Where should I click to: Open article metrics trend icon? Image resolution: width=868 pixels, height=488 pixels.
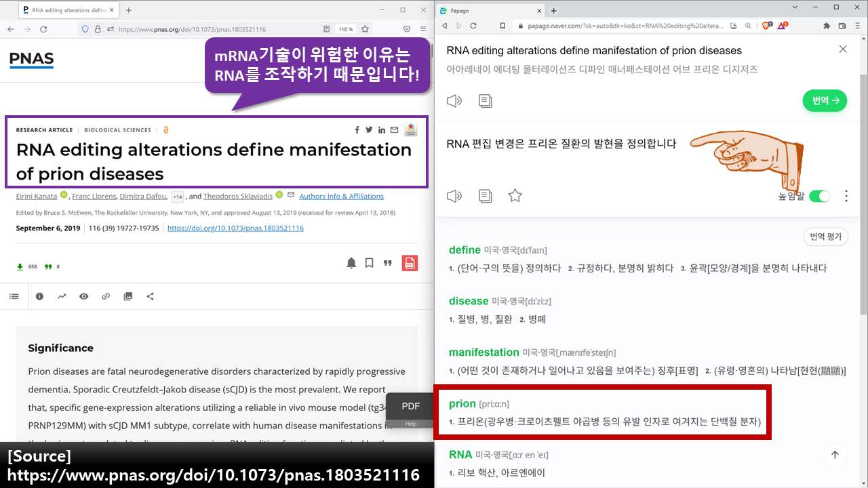[62, 296]
